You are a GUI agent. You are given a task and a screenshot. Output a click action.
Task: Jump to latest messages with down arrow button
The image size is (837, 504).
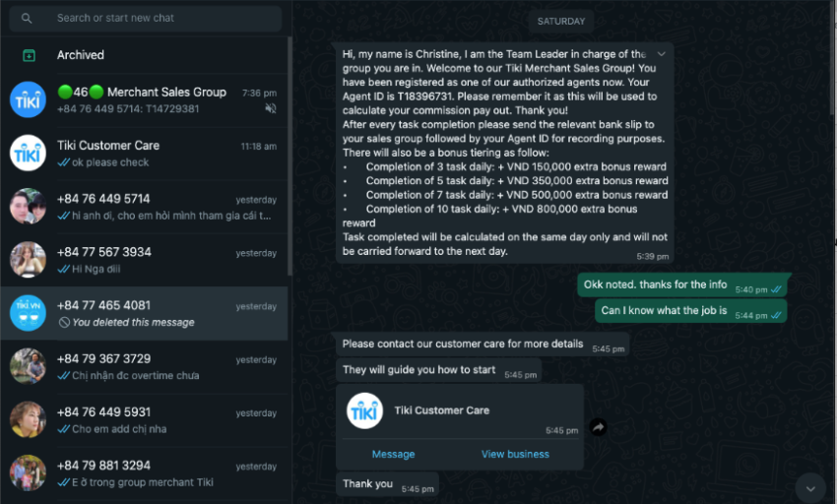810,488
